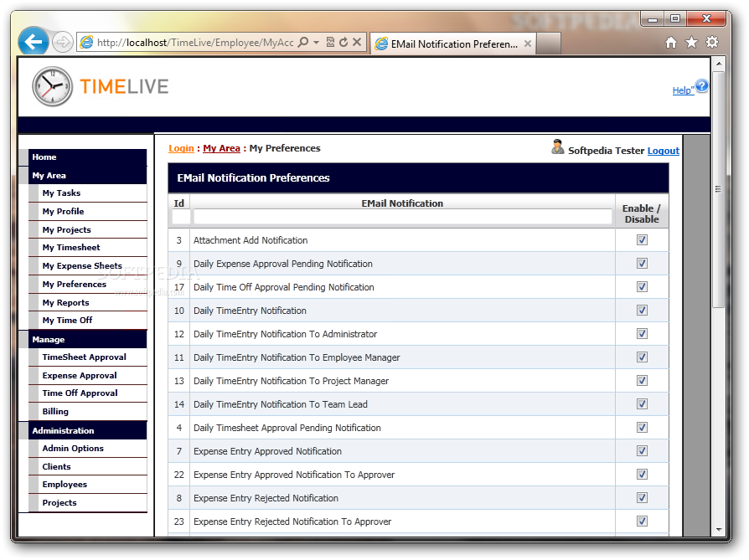Close the EMail Notification Preferences tab

(x=527, y=44)
